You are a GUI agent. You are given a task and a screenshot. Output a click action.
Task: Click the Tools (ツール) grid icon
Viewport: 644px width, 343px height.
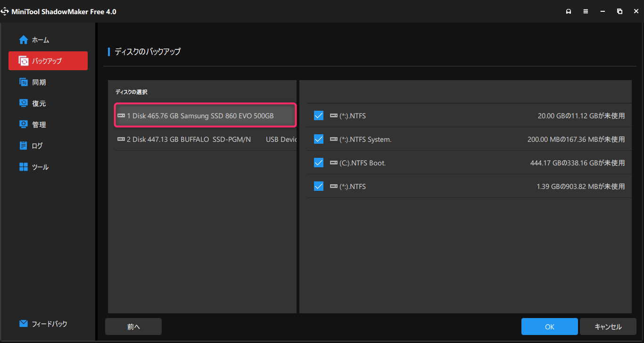24,167
